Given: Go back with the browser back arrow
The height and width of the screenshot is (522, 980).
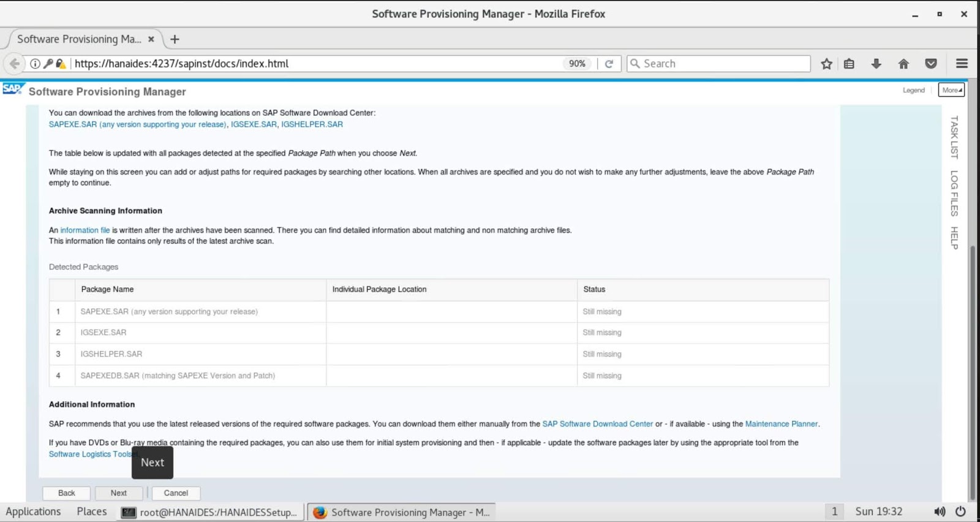Looking at the screenshot, I should (x=15, y=64).
